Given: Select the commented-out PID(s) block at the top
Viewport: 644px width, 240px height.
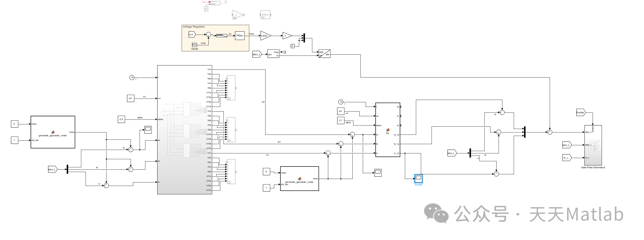Looking at the screenshot, I should 265,15.
